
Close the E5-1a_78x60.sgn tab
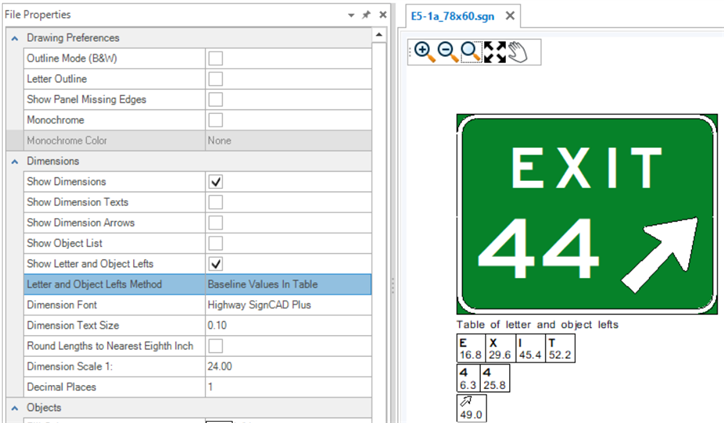509,16
